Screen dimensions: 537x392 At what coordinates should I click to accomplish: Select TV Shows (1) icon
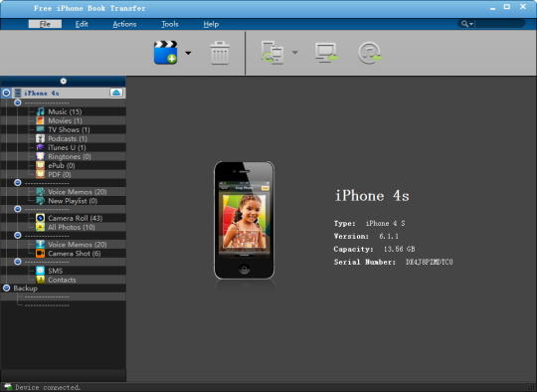(40, 129)
